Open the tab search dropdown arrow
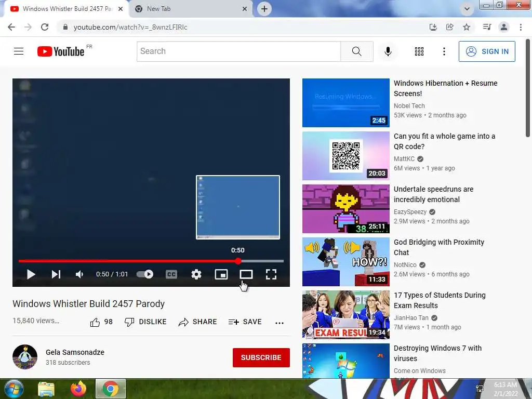 [467, 9]
